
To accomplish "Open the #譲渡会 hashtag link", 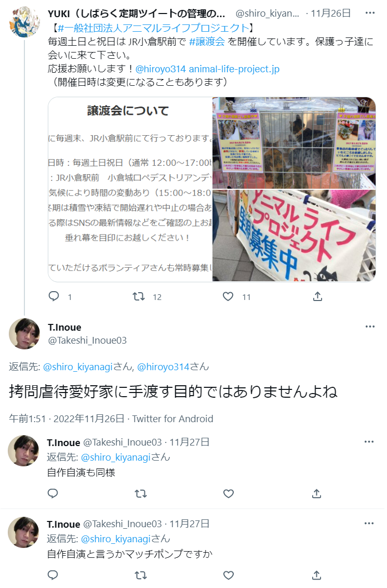I will coord(207,41).
